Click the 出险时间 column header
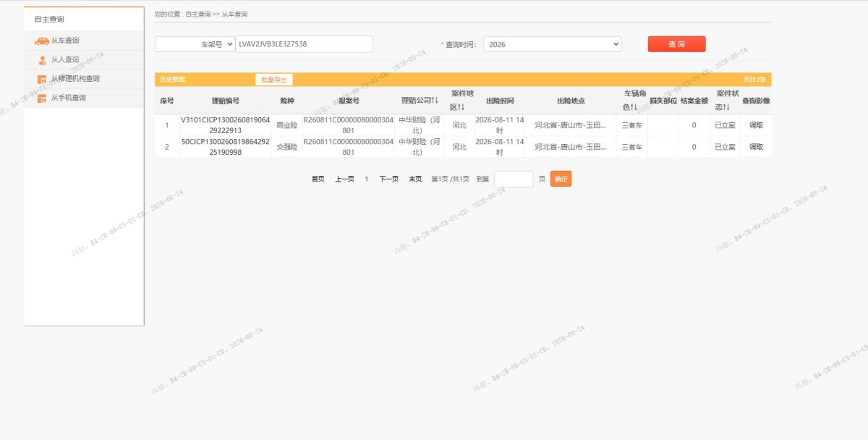 point(500,101)
